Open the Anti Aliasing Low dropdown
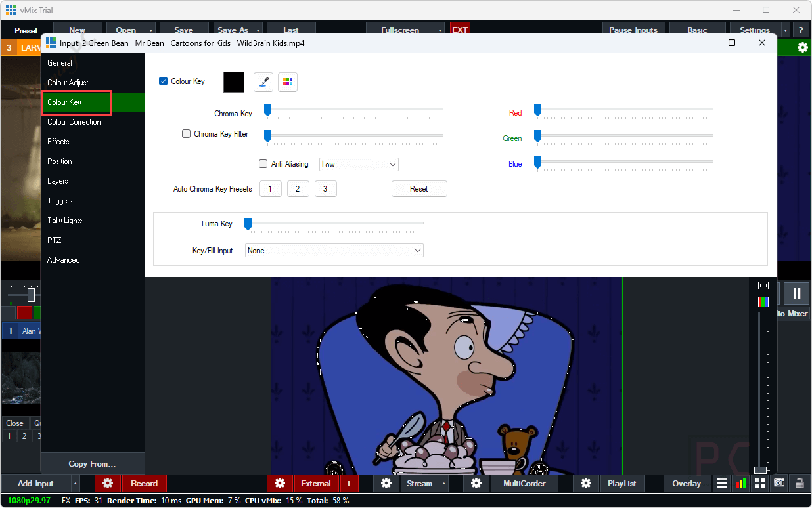 pos(359,165)
